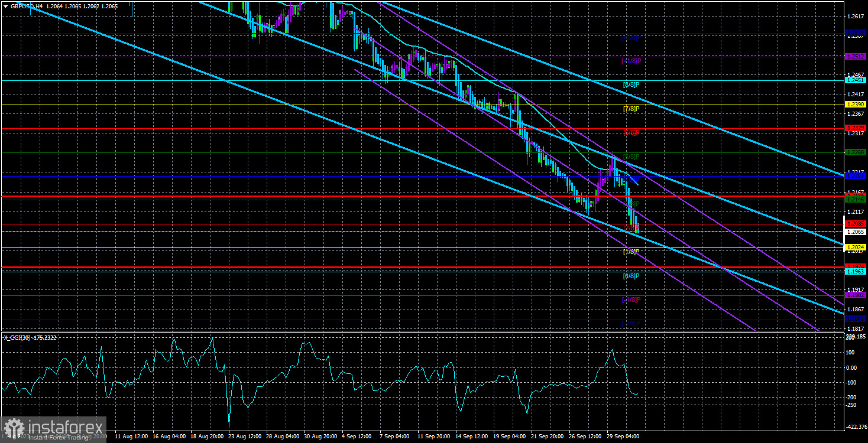Select the 1.2268 green price tag
The height and width of the screenshot is (443, 868).
tap(856, 152)
